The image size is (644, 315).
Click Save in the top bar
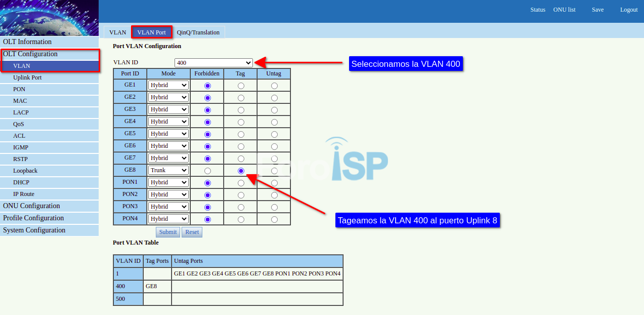click(597, 10)
